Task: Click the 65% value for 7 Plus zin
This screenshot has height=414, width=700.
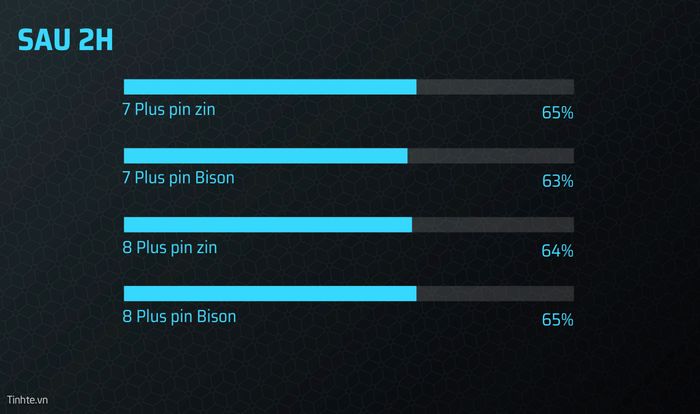Action: click(x=558, y=113)
